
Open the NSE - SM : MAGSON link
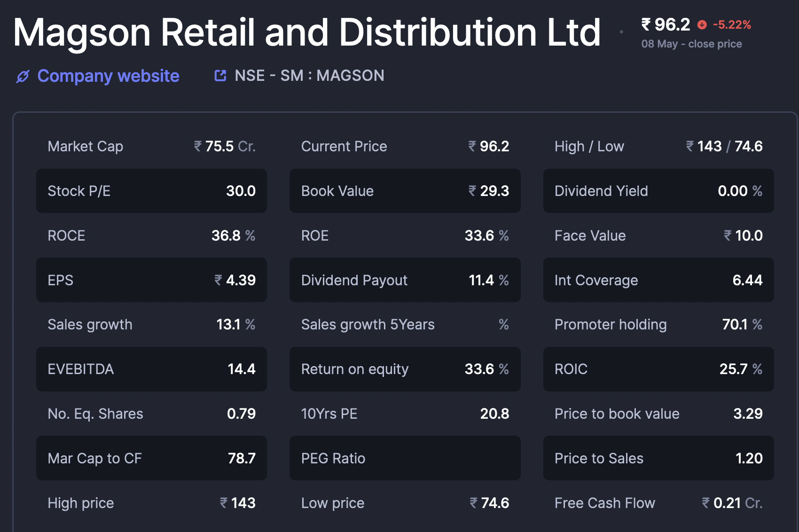pos(309,75)
